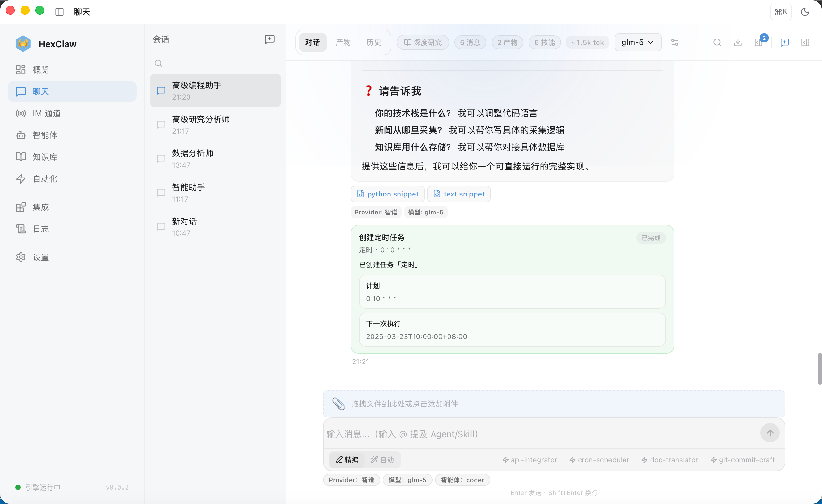Open the 高级研究分析师 conversation
Image resolution: width=822 pixels, height=504 pixels.
point(215,125)
